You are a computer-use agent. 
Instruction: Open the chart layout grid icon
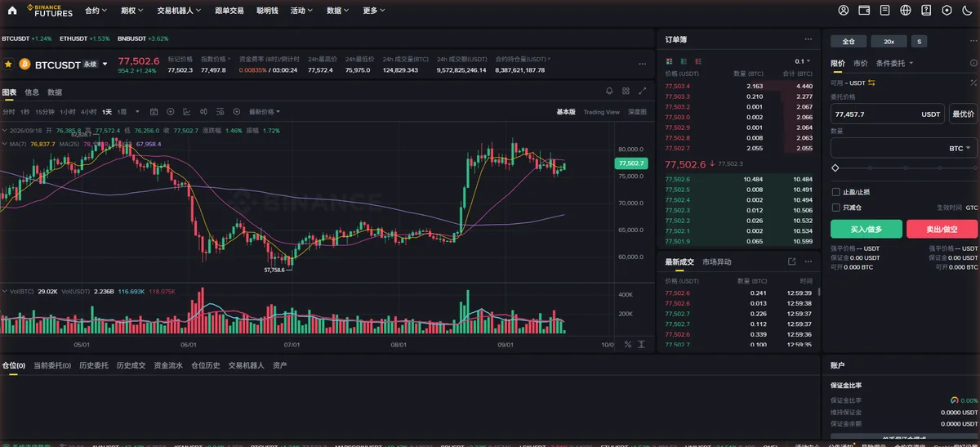pyautogui.click(x=626, y=92)
